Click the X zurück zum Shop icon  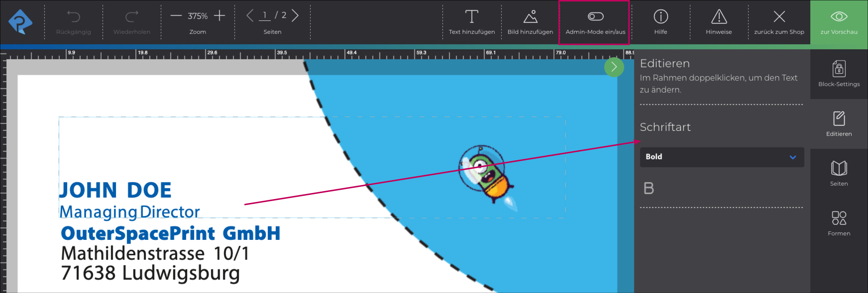[779, 17]
